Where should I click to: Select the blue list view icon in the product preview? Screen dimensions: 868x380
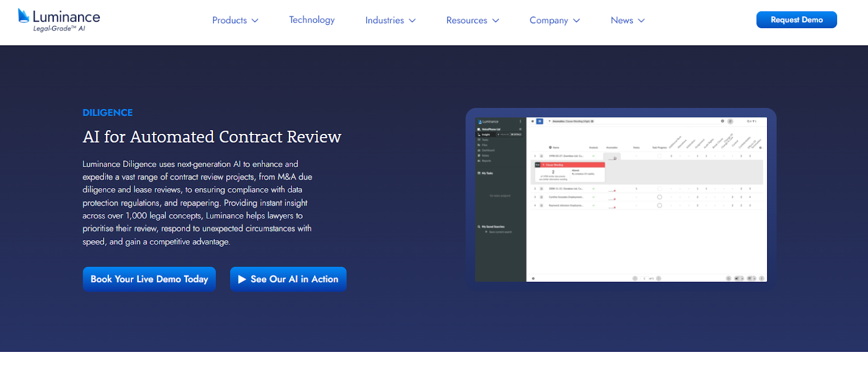tap(540, 121)
